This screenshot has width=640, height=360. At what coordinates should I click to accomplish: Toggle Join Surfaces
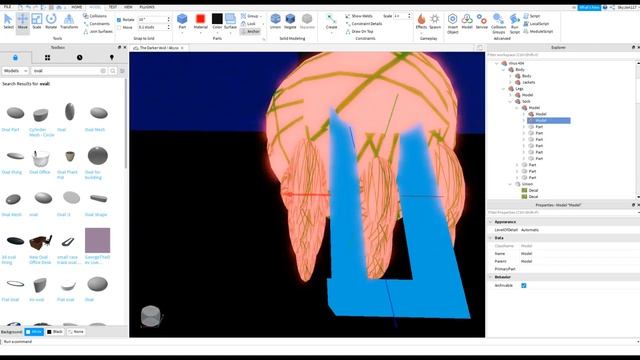(98, 31)
